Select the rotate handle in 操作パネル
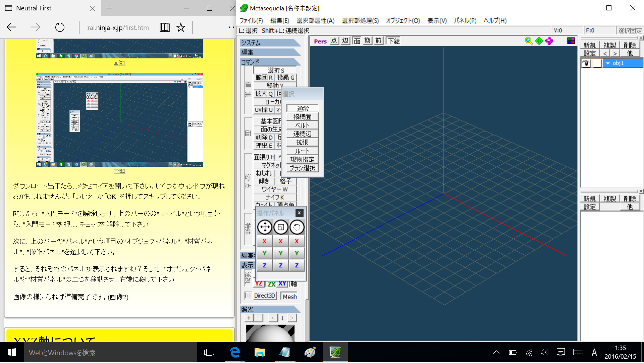Screen dimensions: 644x363 tap(297, 227)
